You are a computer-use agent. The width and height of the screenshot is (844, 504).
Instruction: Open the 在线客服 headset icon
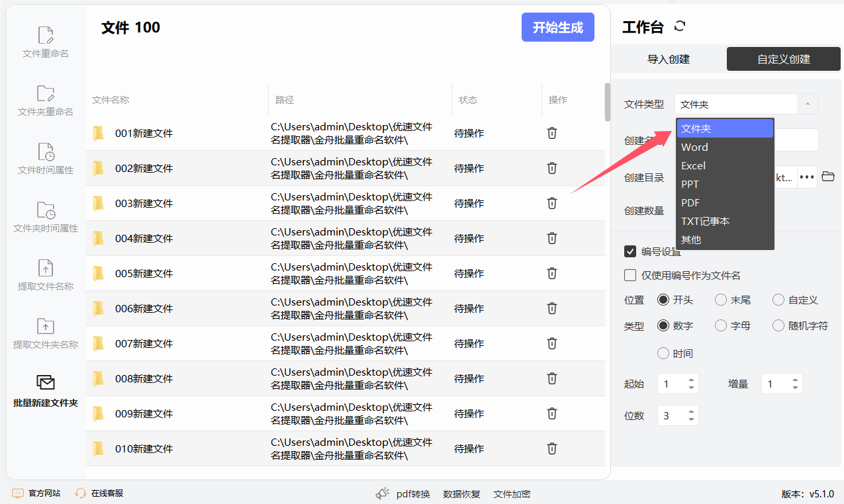coord(81,493)
